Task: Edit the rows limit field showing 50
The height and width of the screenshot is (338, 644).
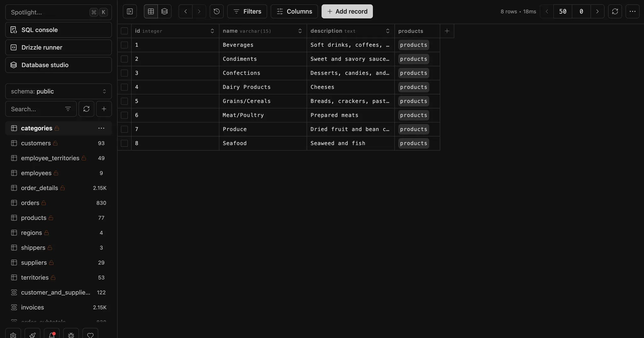Action: coord(563,11)
